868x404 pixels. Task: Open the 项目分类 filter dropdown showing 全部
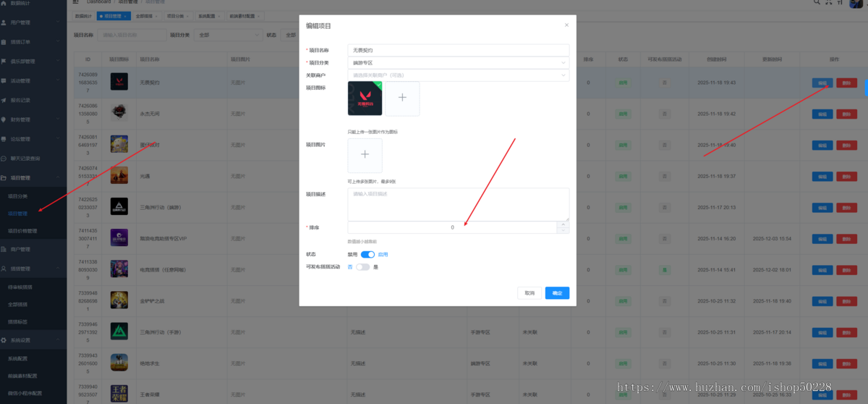[x=227, y=35]
